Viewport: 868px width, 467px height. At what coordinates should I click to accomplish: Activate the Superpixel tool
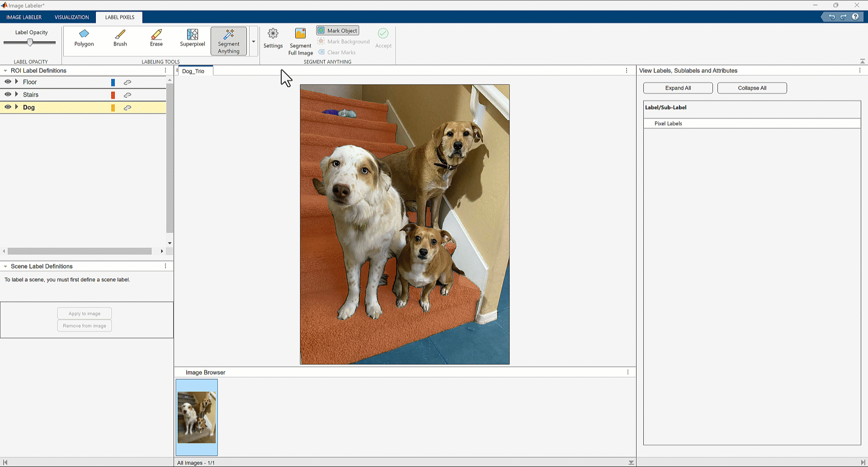[193, 38]
